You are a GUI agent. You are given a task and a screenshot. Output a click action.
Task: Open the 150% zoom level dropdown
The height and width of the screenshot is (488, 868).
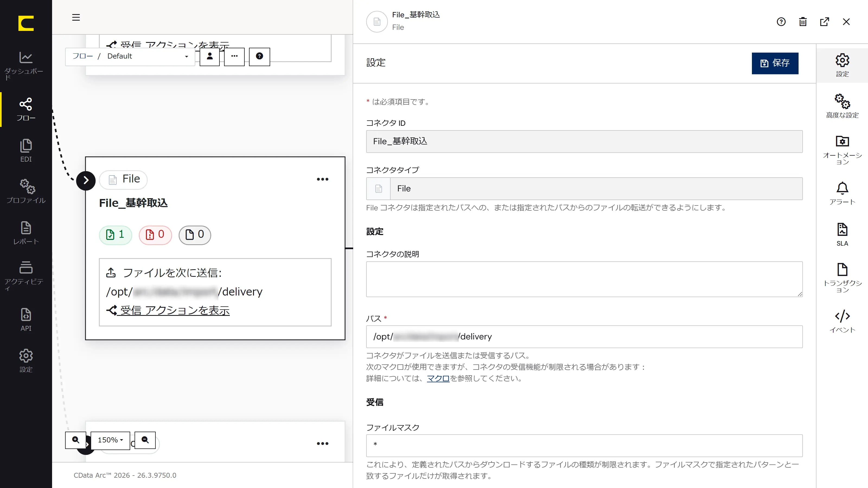coord(110,440)
